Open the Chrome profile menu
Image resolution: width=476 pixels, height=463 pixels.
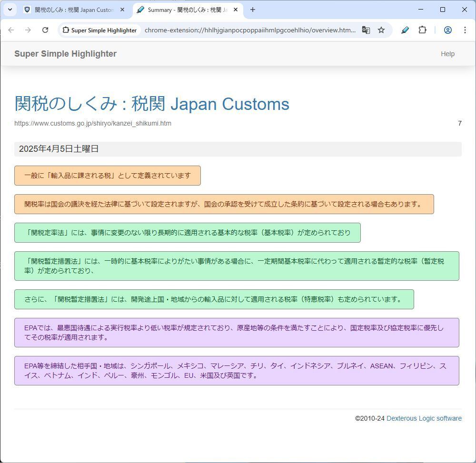[x=448, y=30]
